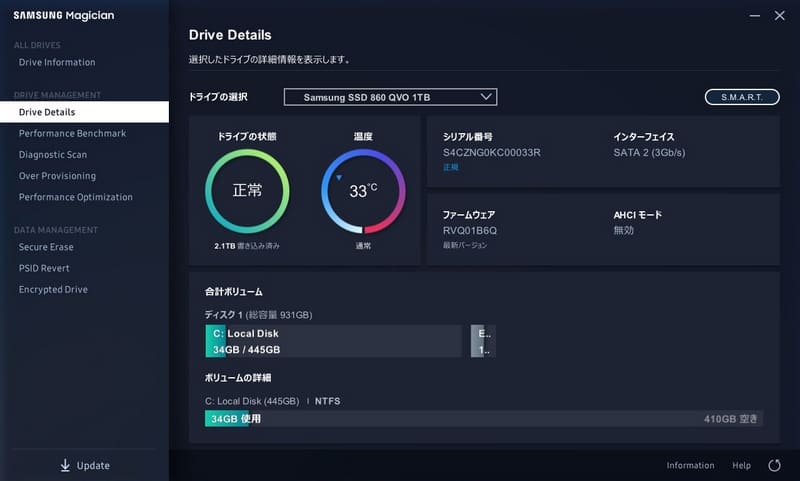Viewport: 800px width, 481px height.
Task: Select the C: Local Disk volume block
Action: (x=334, y=341)
